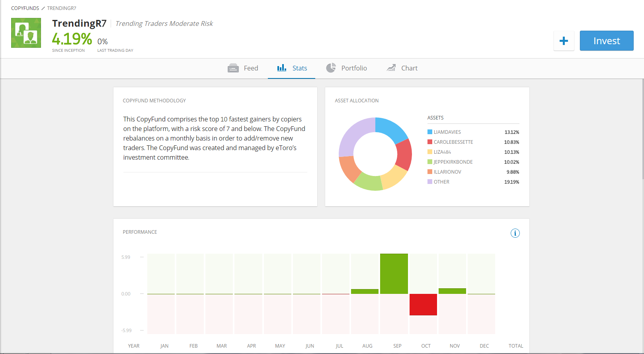Click the Feed tab icon
The width and height of the screenshot is (644, 354).
point(233,68)
